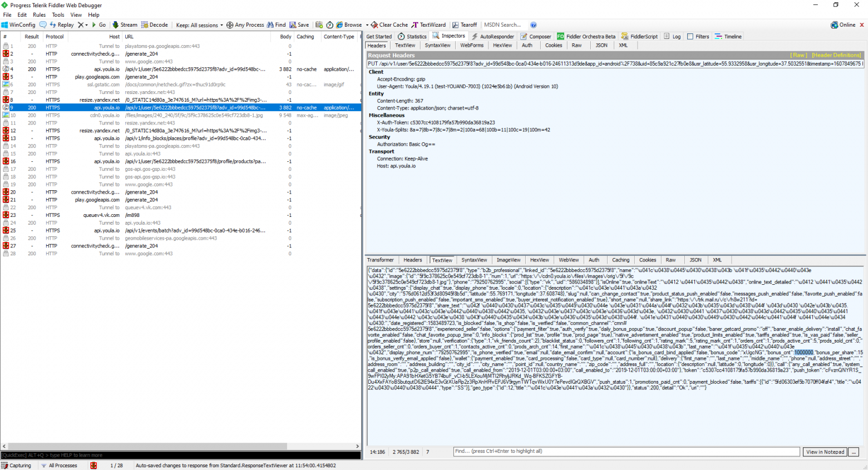Open the Help menu
This screenshot has width=868, height=470.
tap(94, 15)
